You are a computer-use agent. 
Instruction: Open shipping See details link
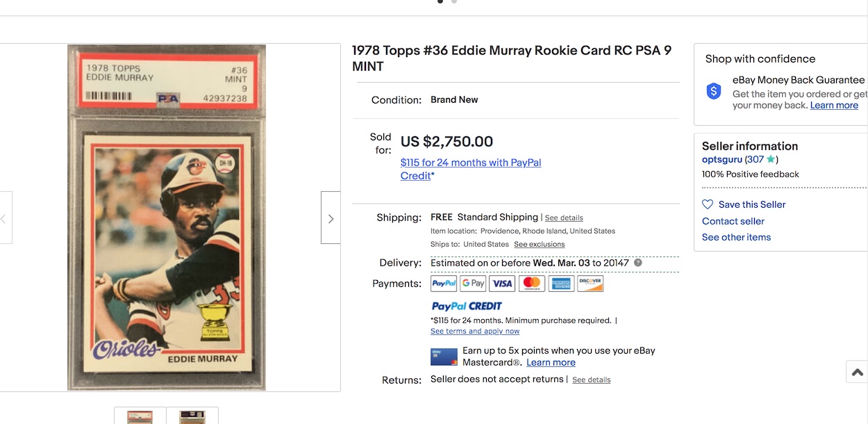[x=564, y=218]
